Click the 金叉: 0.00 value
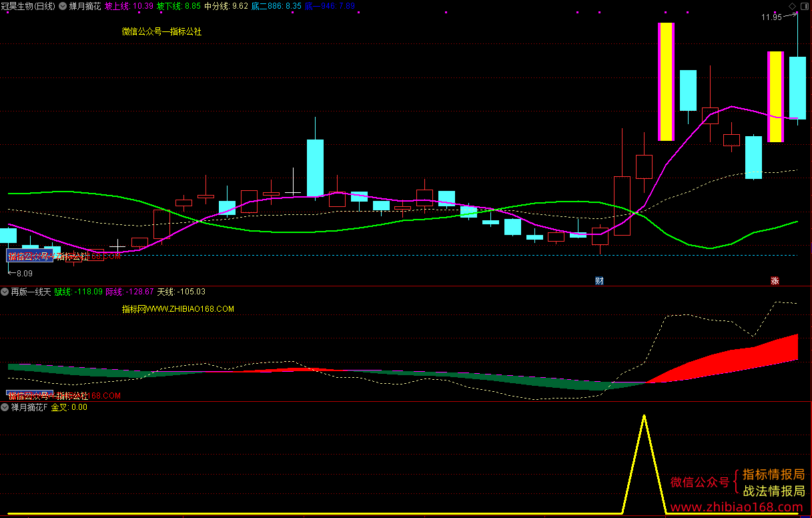Screen dimensions: 812x518 69,407
